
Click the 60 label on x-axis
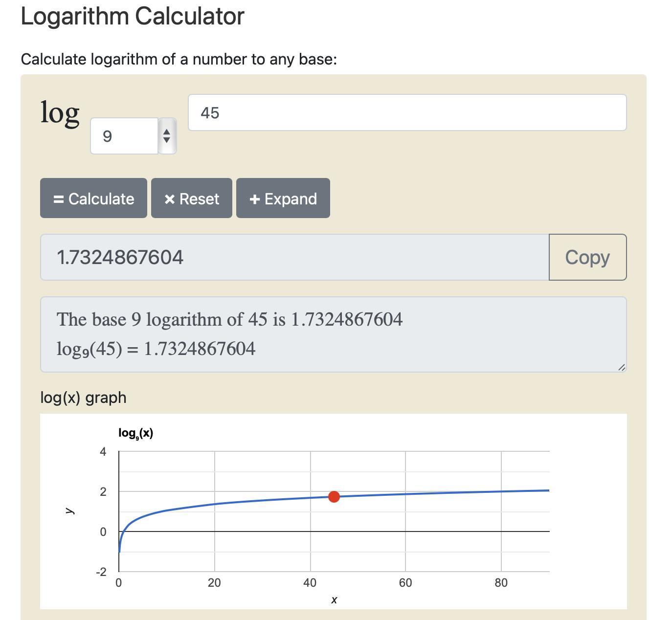(405, 583)
